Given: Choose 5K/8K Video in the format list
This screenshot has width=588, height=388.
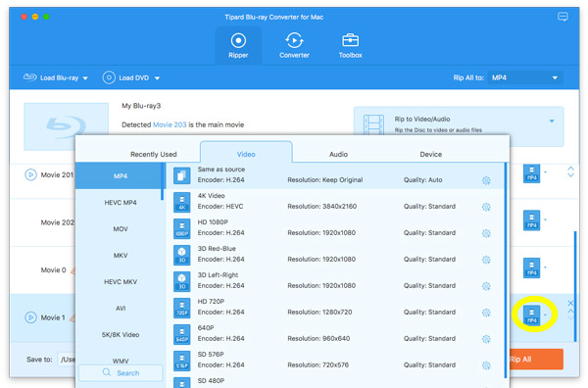Looking at the screenshot, I should click(x=121, y=335).
